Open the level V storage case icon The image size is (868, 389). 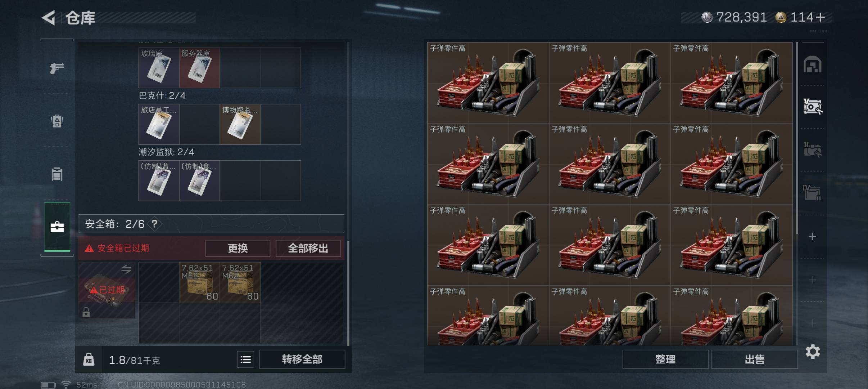(x=813, y=107)
